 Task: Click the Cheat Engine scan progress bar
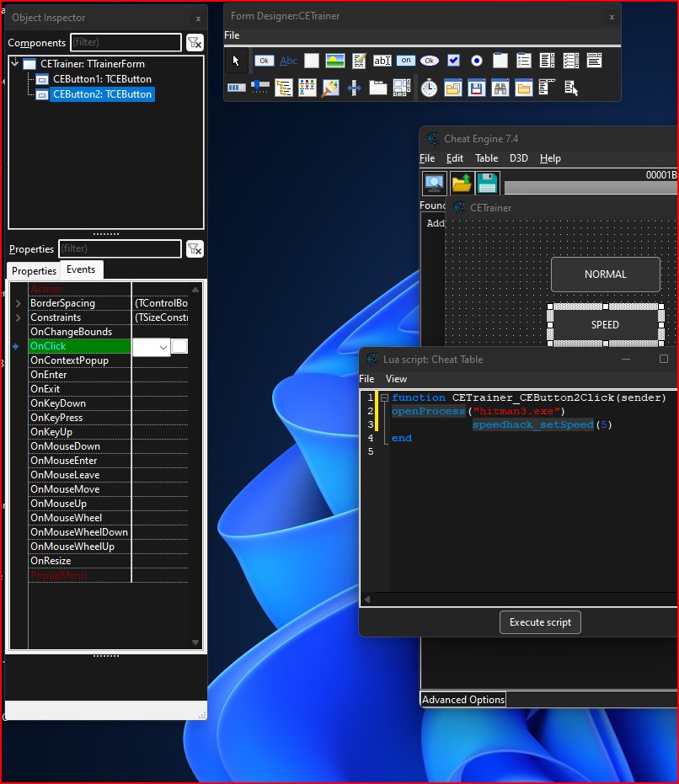point(590,189)
